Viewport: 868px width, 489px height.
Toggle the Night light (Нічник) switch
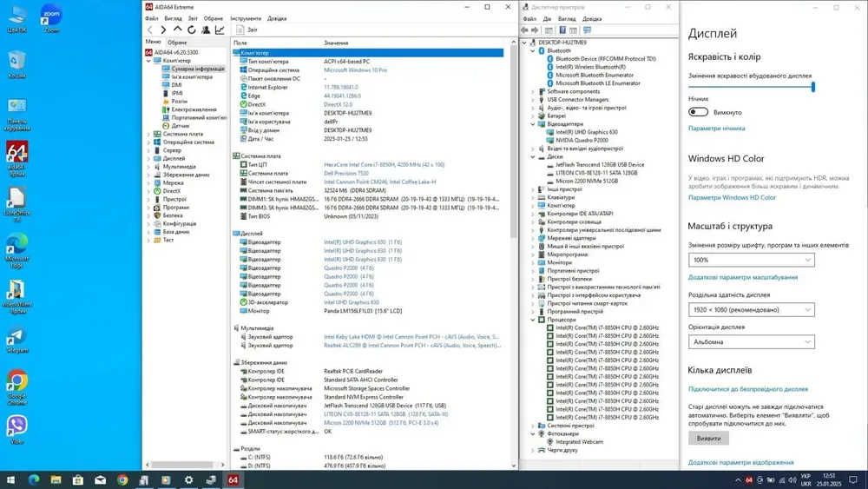699,112
